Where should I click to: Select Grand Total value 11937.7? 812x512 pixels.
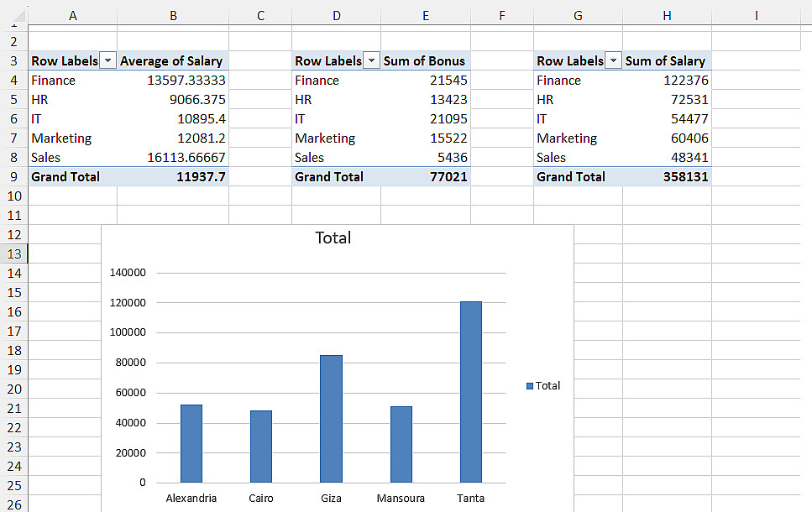tap(173, 176)
